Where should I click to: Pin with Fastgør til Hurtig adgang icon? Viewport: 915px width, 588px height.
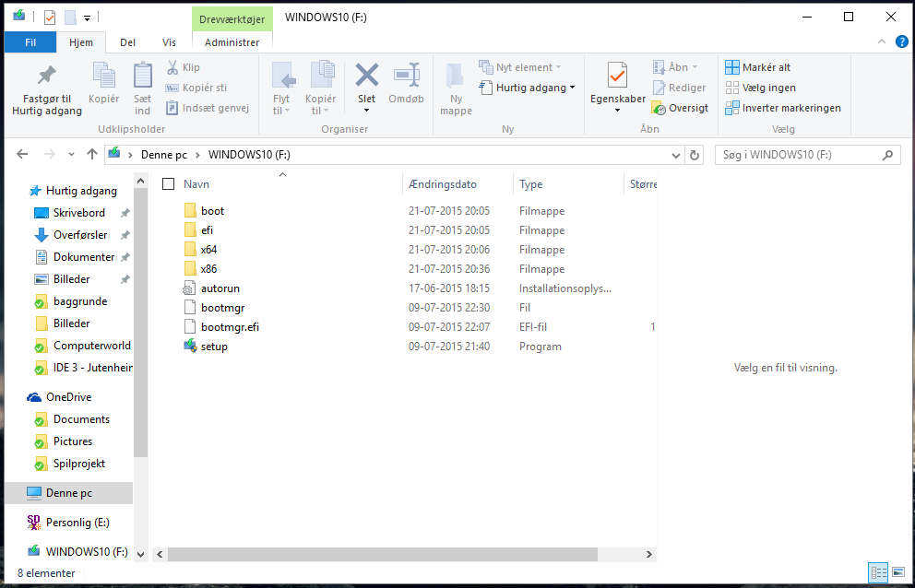pyautogui.click(x=46, y=76)
